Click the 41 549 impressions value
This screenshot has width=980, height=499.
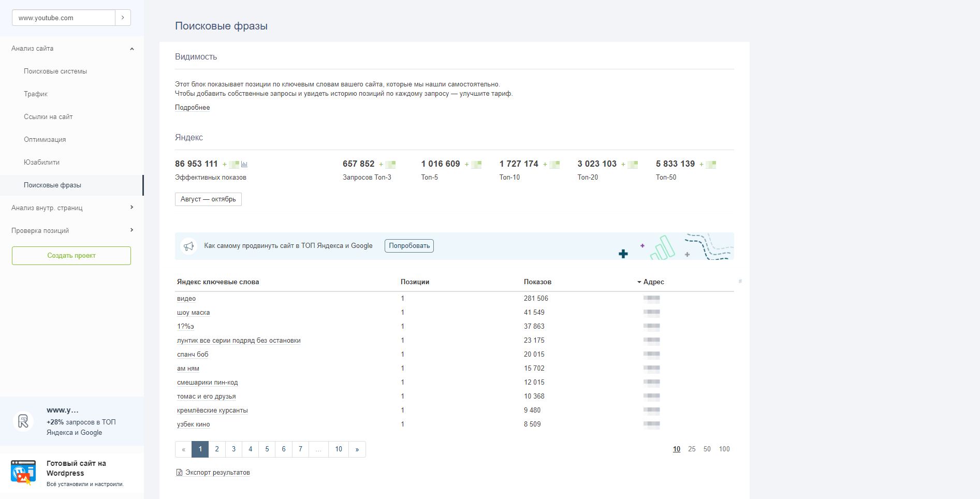[x=534, y=313]
